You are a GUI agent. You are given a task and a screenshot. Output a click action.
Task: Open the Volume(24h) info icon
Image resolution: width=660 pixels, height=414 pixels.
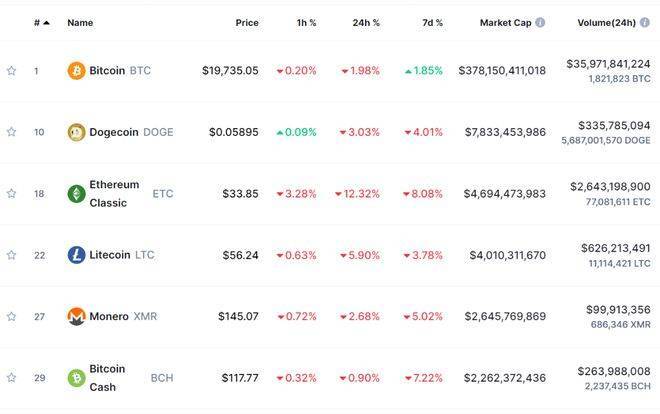click(x=644, y=22)
